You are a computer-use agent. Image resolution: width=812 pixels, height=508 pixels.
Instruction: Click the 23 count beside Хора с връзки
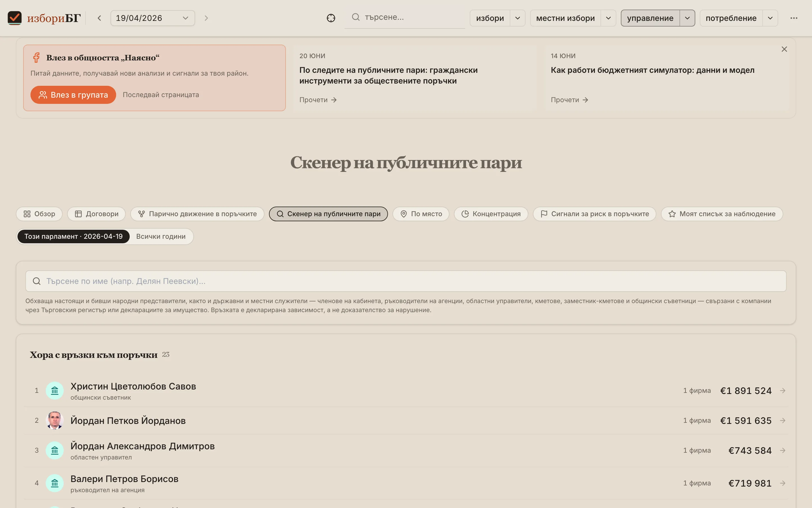coord(166,354)
